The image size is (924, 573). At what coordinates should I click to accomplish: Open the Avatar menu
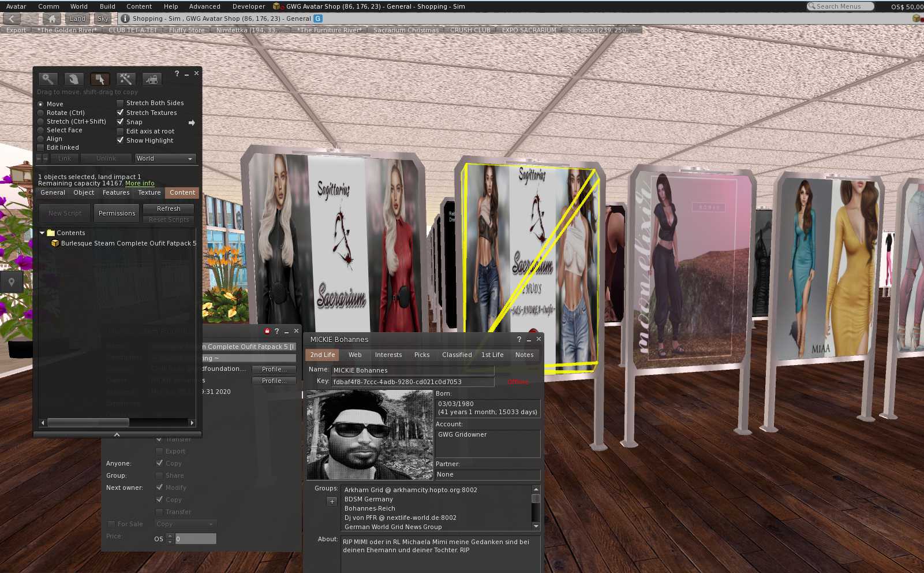(x=16, y=6)
